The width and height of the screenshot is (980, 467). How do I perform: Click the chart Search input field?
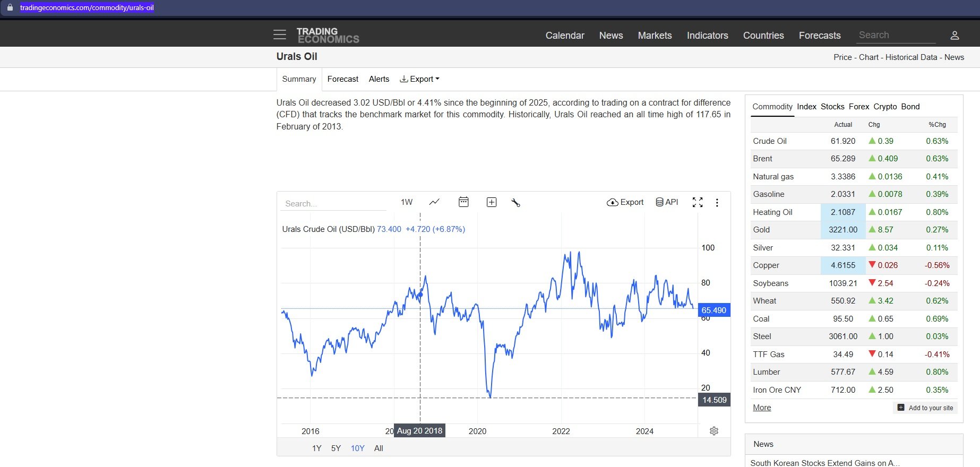[333, 204]
